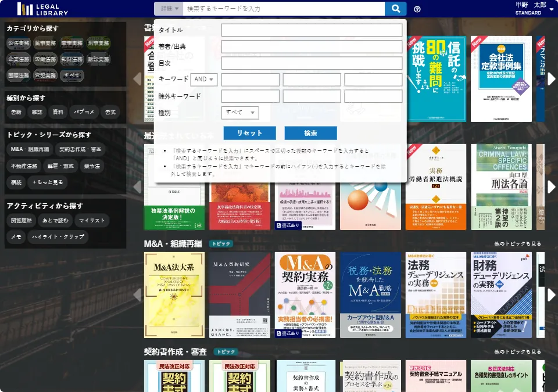
Task: Select the 刑事実務 category
Action: point(99,44)
